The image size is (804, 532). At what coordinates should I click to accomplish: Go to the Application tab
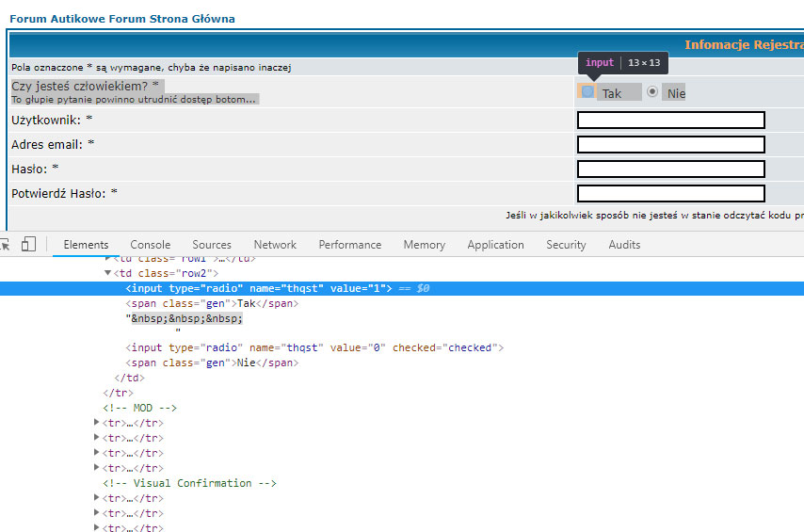(495, 245)
